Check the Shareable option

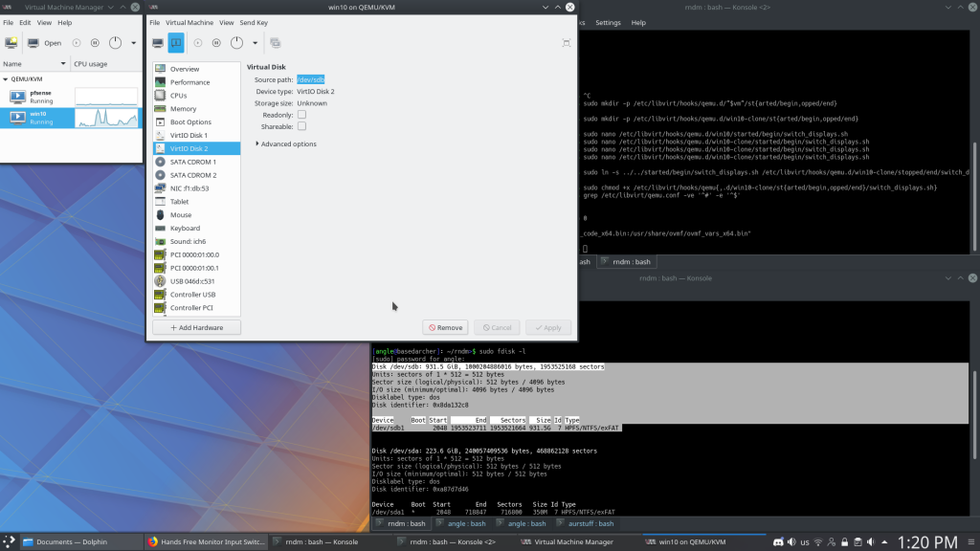(301, 127)
